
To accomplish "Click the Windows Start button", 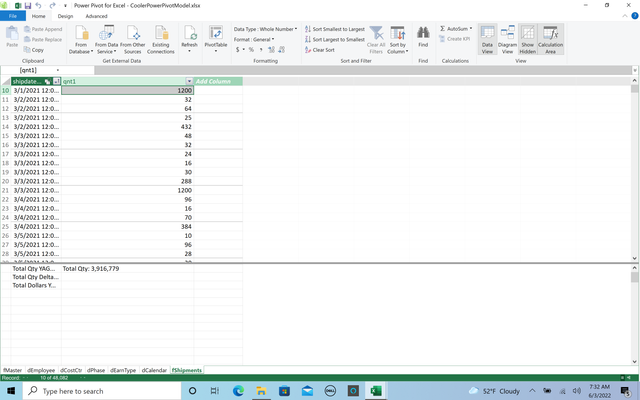I will pyautogui.click(x=11, y=391).
